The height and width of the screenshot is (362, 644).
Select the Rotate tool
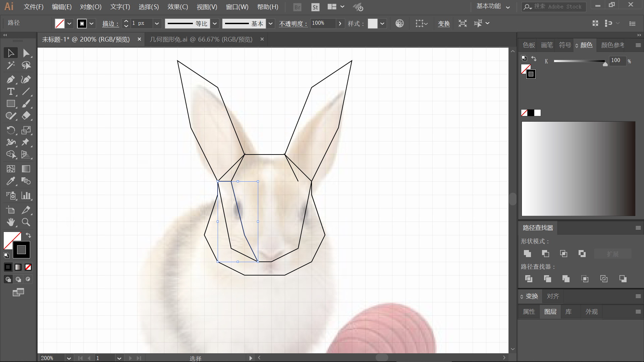coord(10,130)
